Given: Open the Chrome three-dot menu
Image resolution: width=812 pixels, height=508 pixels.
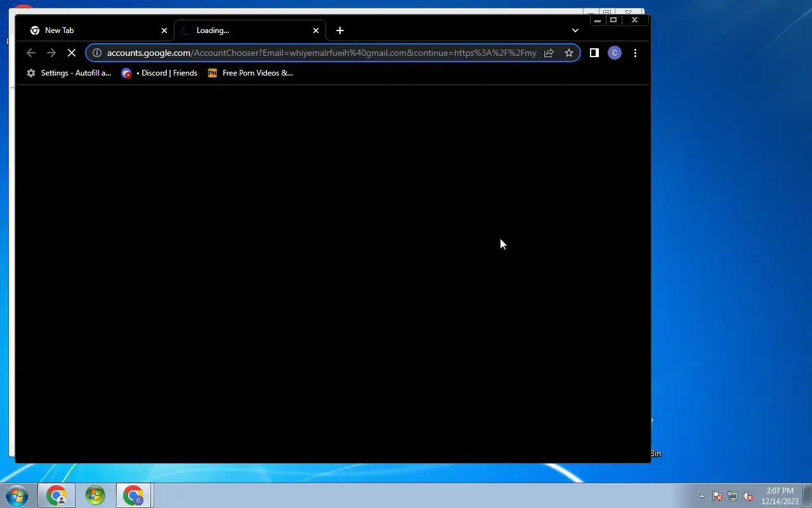Looking at the screenshot, I should tap(635, 53).
